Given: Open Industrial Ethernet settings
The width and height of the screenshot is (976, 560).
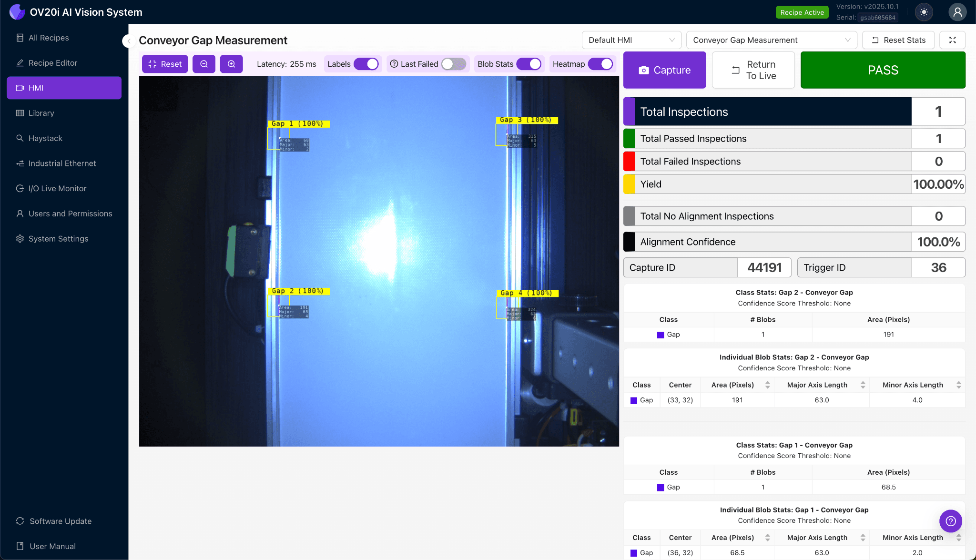Looking at the screenshot, I should 62,163.
